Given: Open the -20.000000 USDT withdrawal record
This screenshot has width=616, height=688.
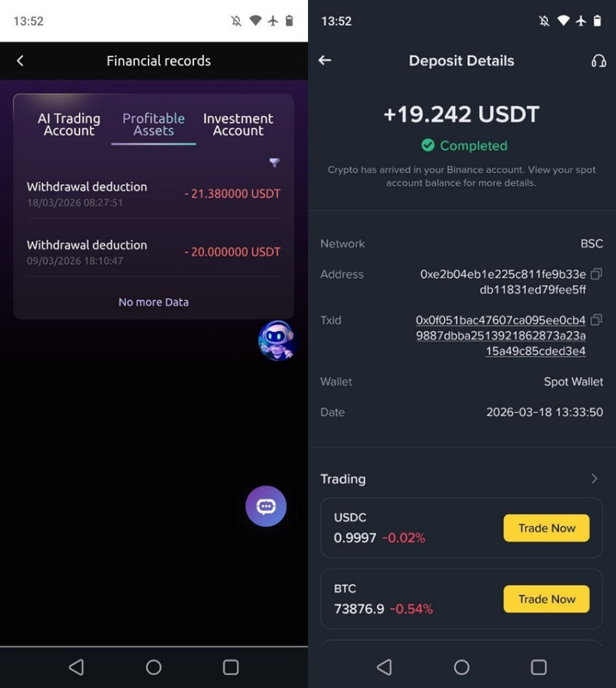Looking at the screenshot, I should pyautogui.click(x=153, y=252).
